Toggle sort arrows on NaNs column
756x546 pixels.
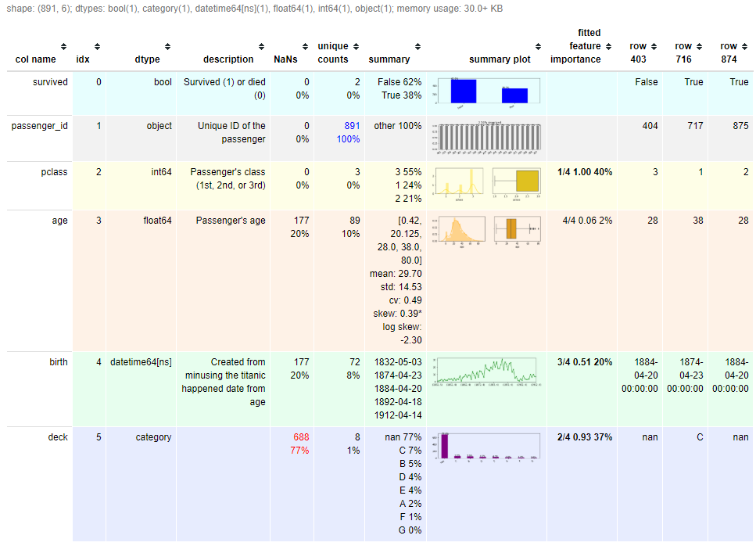click(305, 46)
